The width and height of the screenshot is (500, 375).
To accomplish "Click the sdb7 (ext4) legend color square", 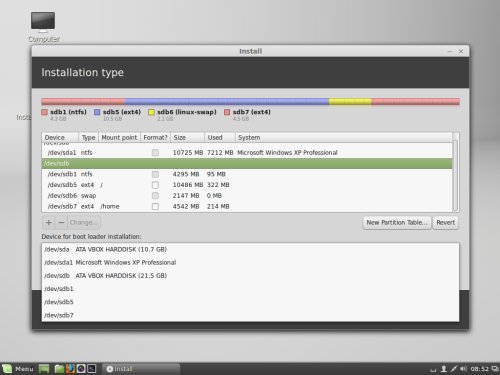I will point(227,112).
